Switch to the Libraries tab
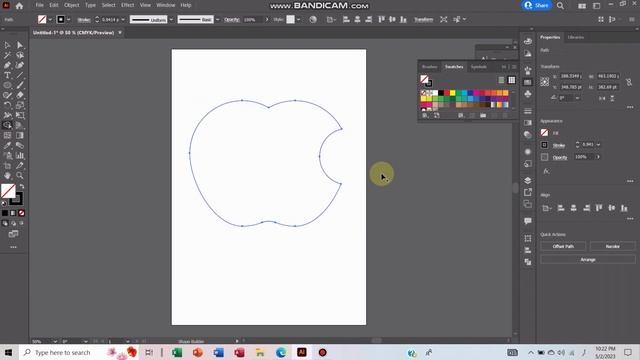 576,37
